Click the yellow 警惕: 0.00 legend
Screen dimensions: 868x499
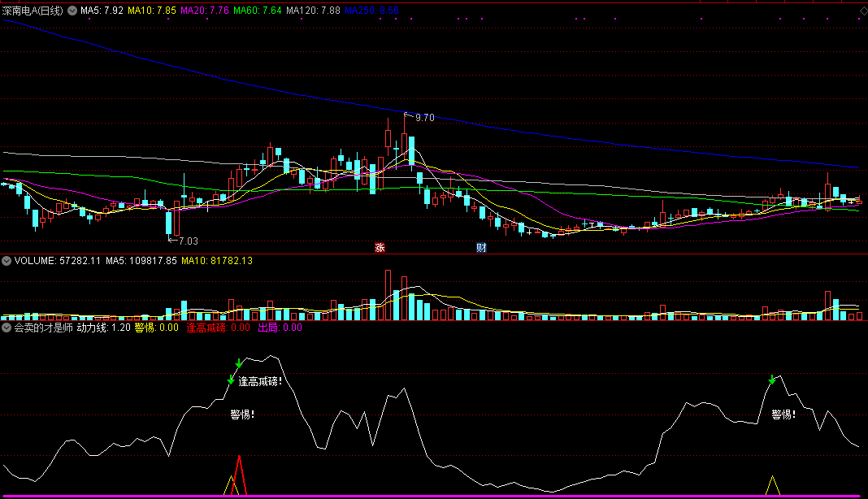(157, 328)
